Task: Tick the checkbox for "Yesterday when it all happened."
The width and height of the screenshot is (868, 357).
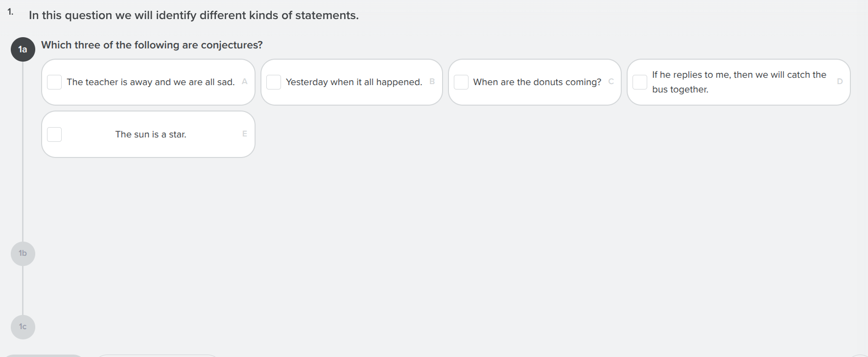Action: [x=274, y=82]
